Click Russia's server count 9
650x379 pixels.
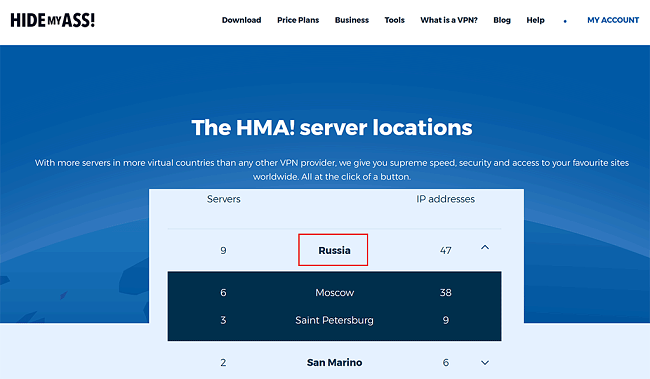[223, 250]
